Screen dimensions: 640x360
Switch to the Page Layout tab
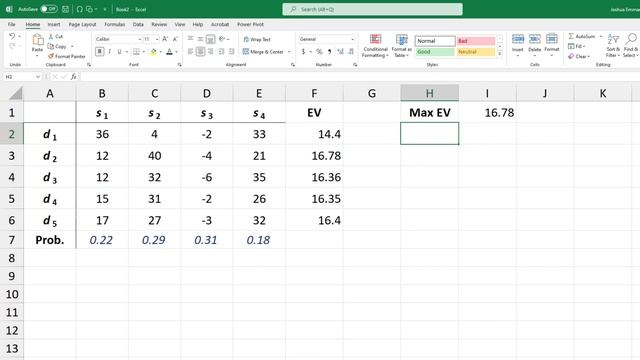(82, 24)
